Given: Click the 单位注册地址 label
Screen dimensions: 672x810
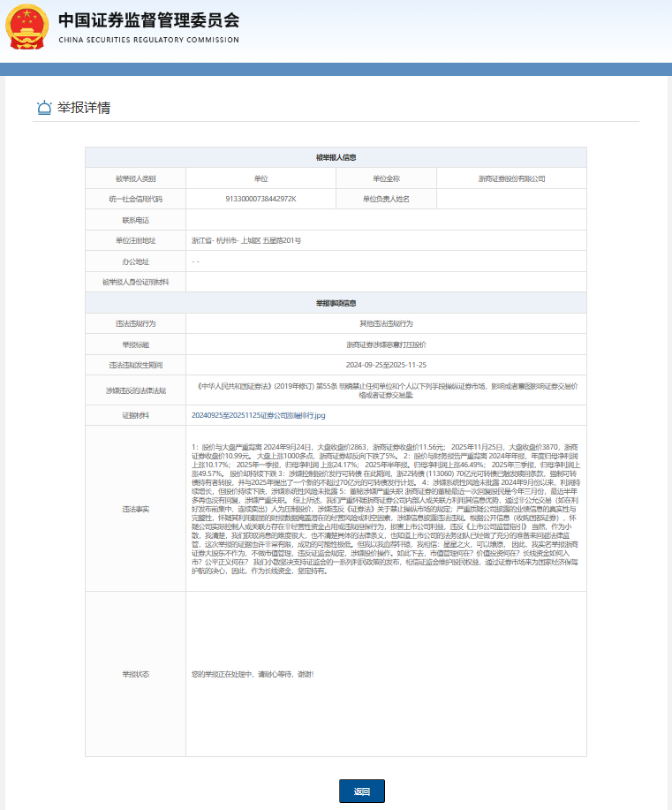Looking at the screenshot, I should pyautogui.click(x=135, y=241).
